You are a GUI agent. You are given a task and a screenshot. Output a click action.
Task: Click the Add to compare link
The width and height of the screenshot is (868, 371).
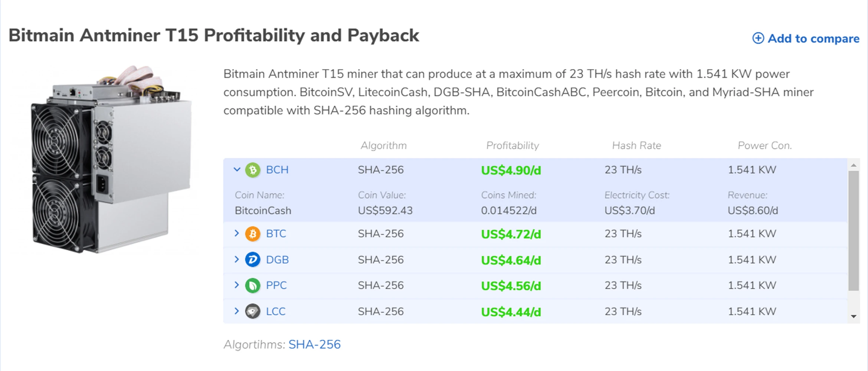813,39
